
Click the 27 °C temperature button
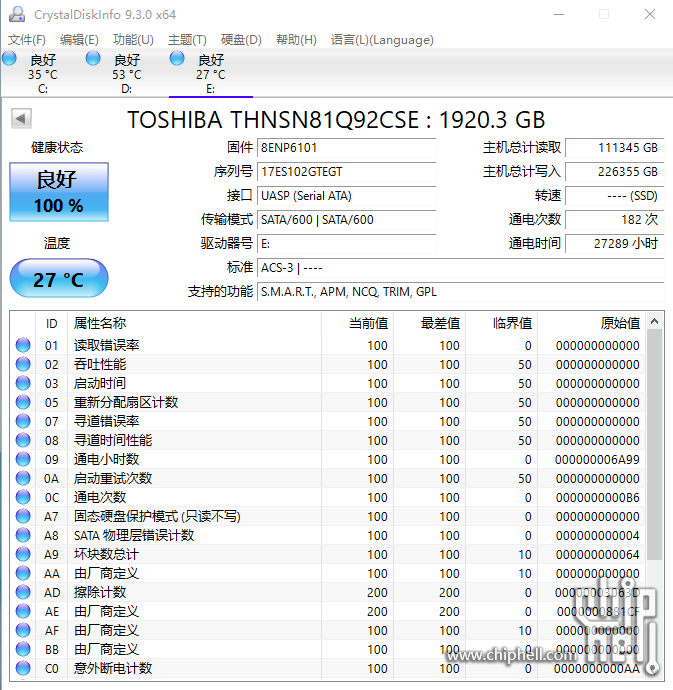coord(59,278)
